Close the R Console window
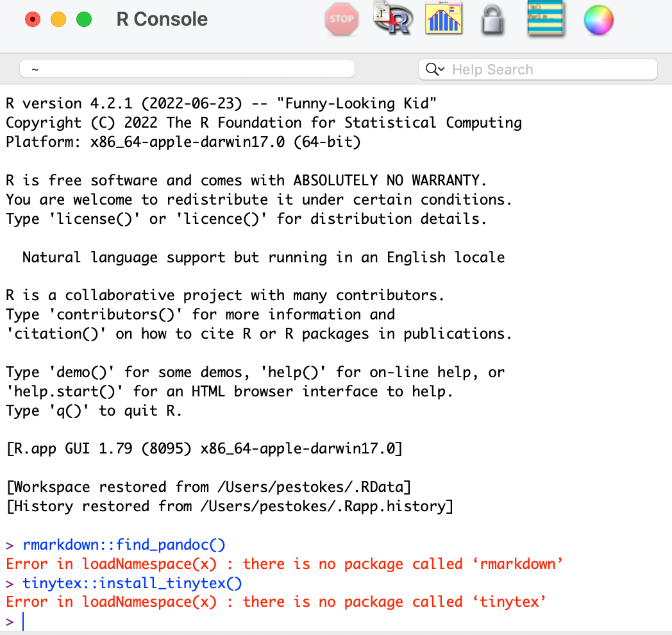 [x=33, y=19]
